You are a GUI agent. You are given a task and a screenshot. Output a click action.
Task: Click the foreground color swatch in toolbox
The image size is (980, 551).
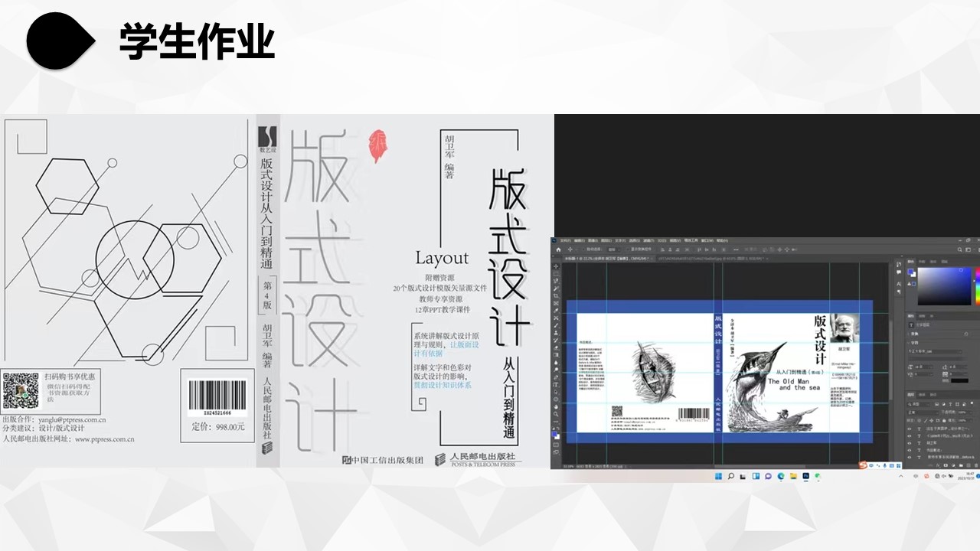pos(555,433)
